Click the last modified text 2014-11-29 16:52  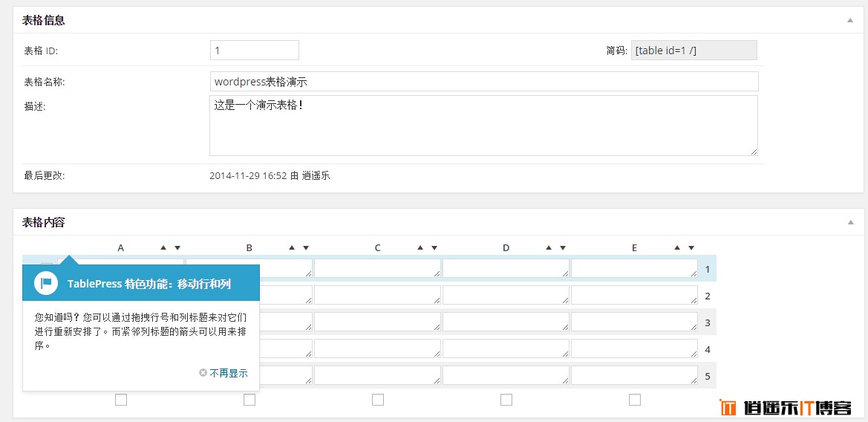[248, 176]
